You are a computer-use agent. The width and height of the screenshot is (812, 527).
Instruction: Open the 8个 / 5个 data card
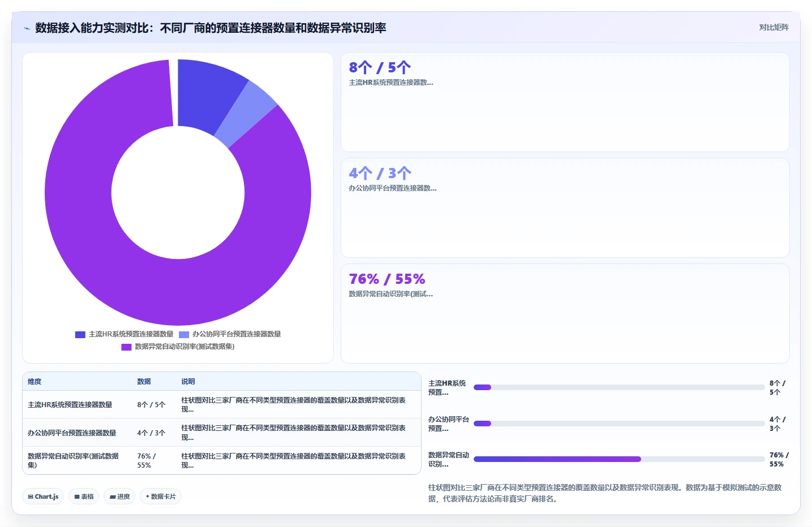coord(565,102)
